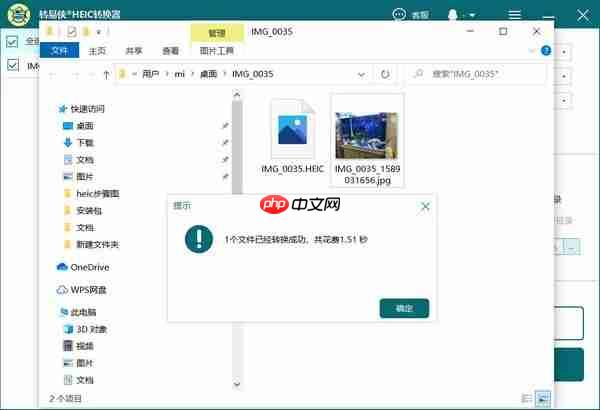Switch to 共享 ribbon tab
The width and height of the screenshot is (600, 410).
[x=134, y=51]
